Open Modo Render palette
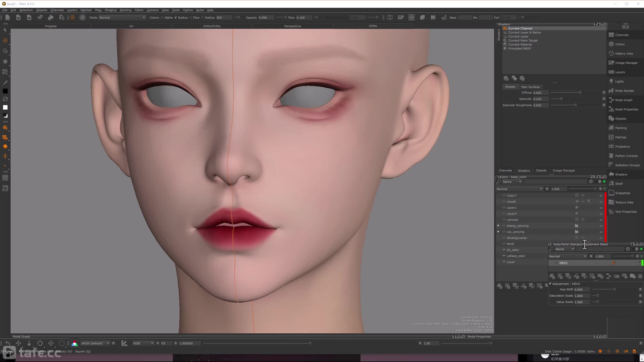Image resolution: width=644 pixels, height=362 pixels. [621, 91]
